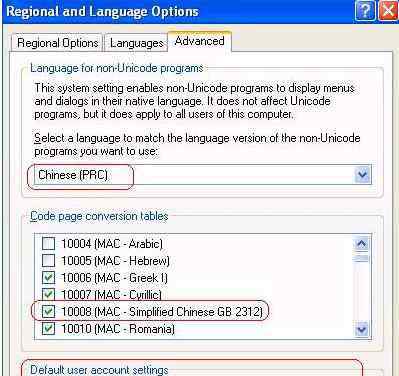Select the Advanced tab

(x=199, y=41)
